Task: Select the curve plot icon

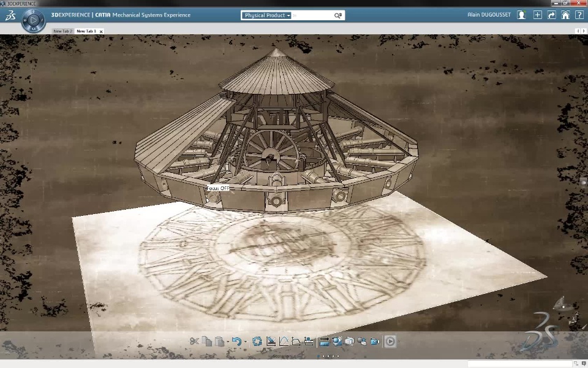Action: (x=284, y=341)
